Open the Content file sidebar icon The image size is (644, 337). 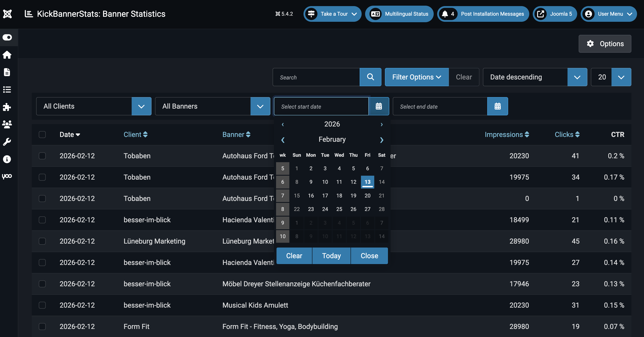click(x=7, y=72)
